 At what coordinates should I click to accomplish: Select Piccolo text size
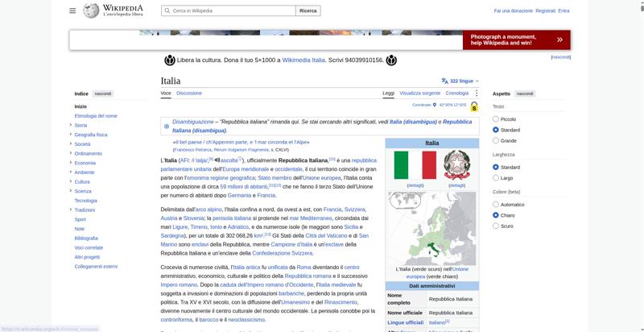496,119
